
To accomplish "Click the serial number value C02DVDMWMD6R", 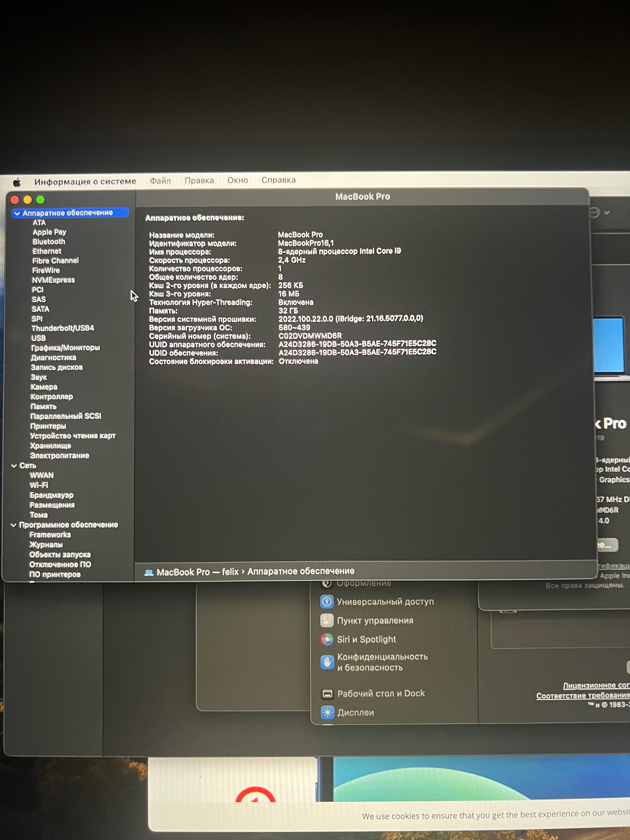I will [x=310, y=336].
